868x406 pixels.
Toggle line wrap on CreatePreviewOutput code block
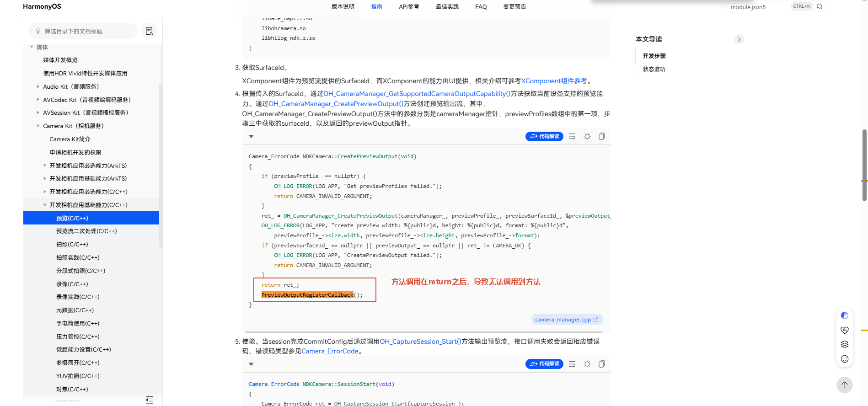[x=572, y=136]
